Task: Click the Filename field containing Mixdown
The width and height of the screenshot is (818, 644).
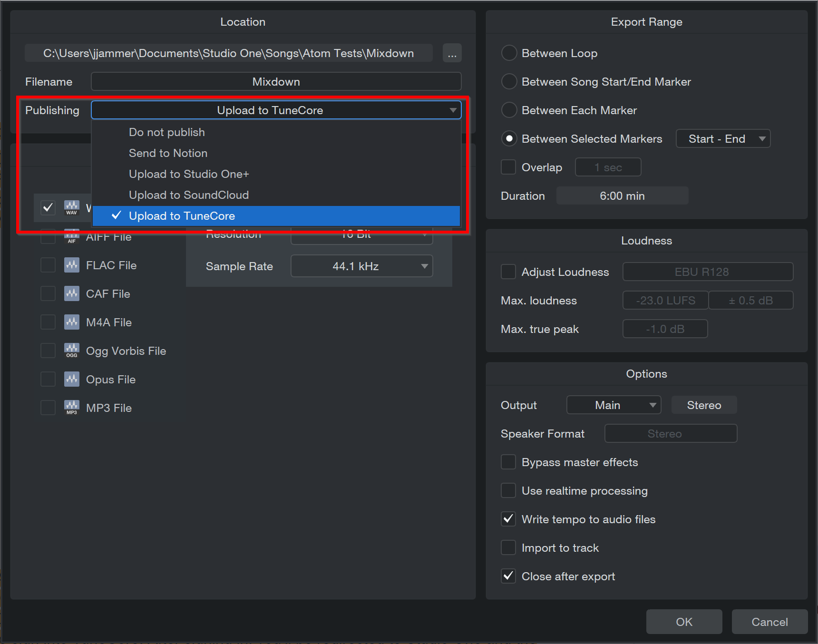Action: coord(276,81)
